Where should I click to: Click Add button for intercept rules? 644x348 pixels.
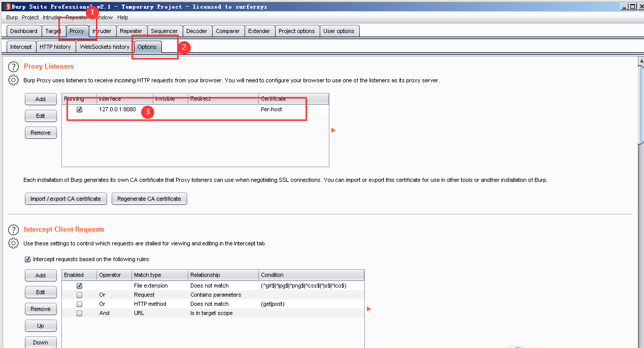coord(41,275)
